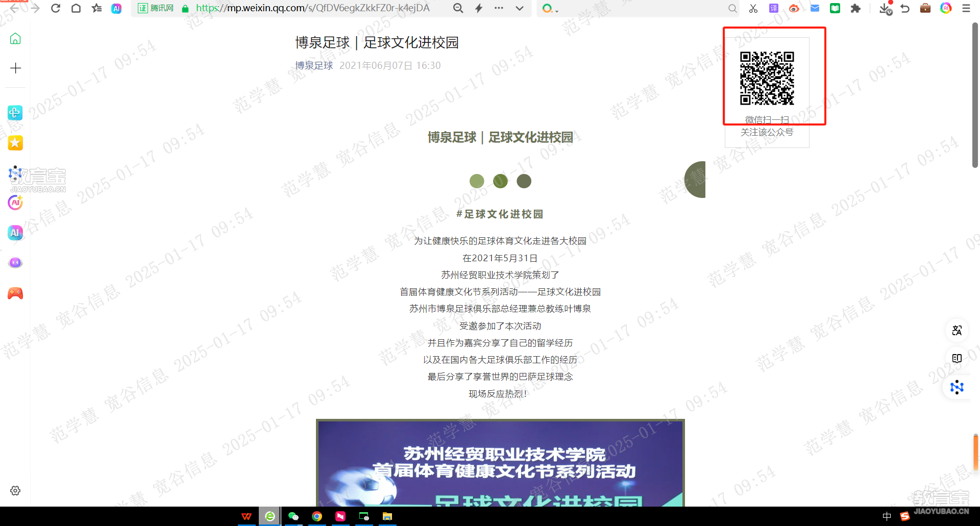
Task: Open the red gamepad sidebar icon
Action: pos(15,293)
